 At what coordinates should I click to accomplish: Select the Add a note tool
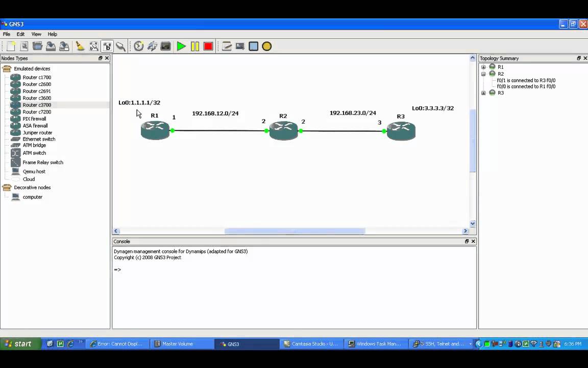227,46
